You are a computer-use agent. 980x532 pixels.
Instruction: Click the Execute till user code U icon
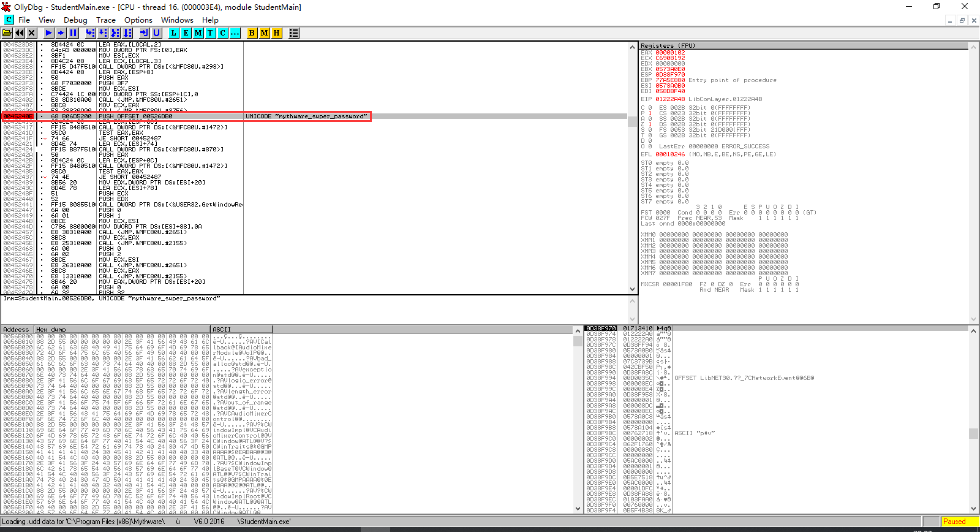coord(157,33)
